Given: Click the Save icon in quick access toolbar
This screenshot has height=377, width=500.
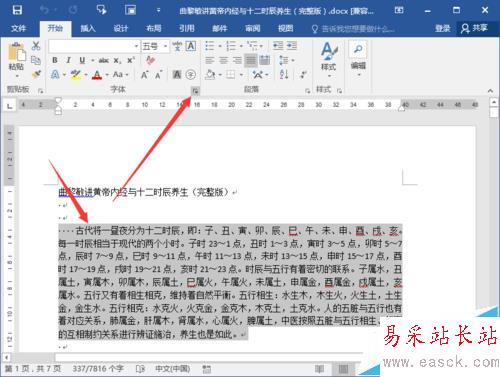Looking at the screenshot, I should click(17, 10).
